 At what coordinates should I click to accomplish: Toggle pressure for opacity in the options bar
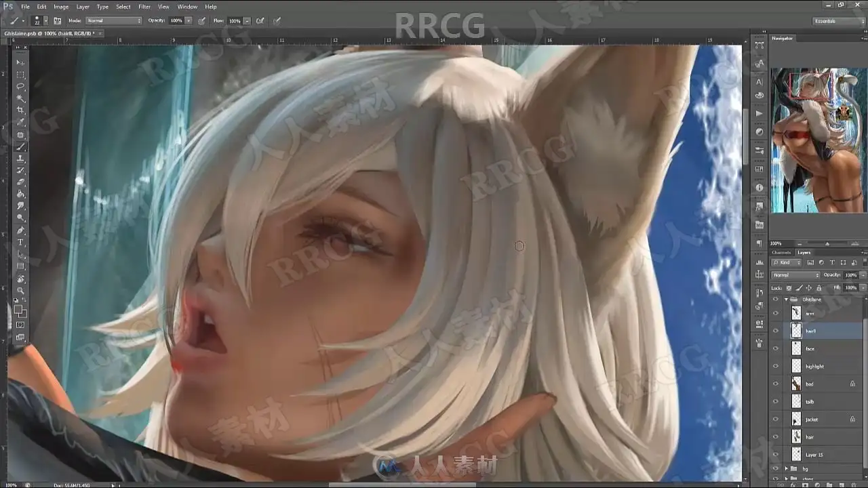(x=202, y=21)
